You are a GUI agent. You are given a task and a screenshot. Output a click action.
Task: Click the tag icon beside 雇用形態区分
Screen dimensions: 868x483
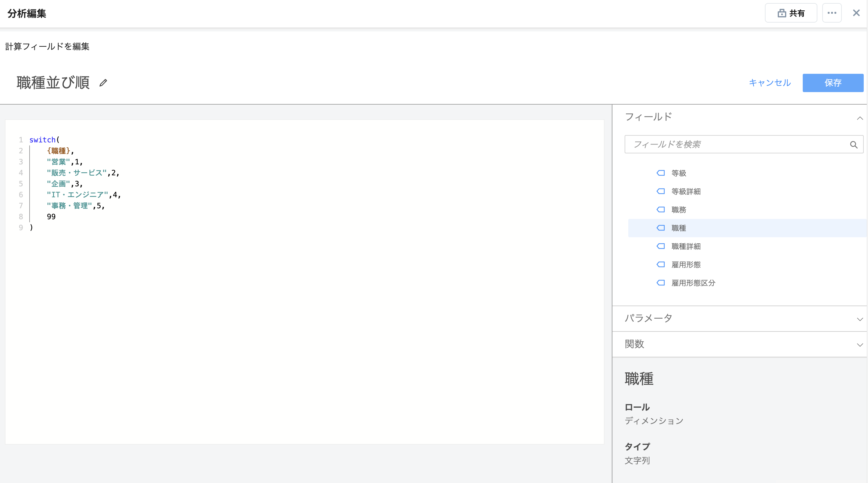pyautogui.click(x=660, y=283)
